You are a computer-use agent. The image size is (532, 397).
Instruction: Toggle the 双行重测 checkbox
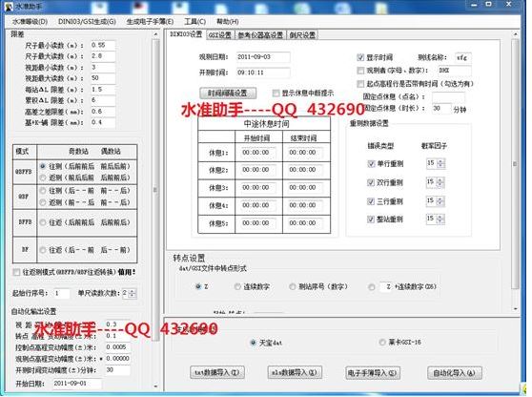point(371,182)
